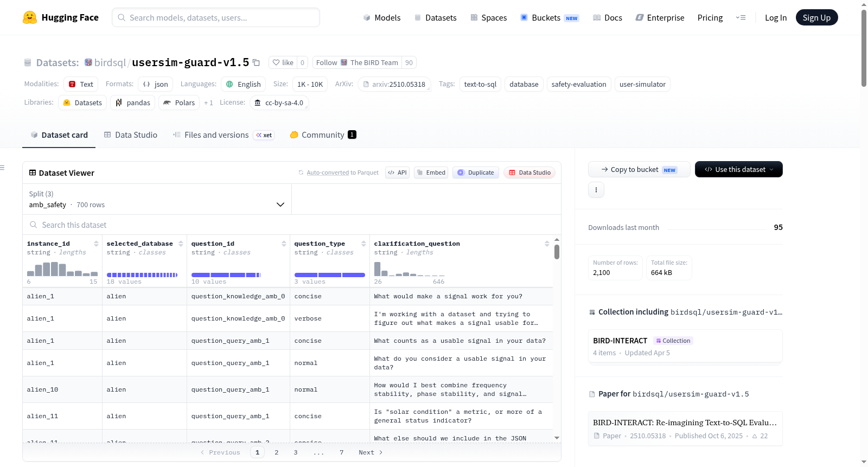The width and height of the screenshot is (868, 467).
Task: Open the Community tab
Action: tap(323, 135)
